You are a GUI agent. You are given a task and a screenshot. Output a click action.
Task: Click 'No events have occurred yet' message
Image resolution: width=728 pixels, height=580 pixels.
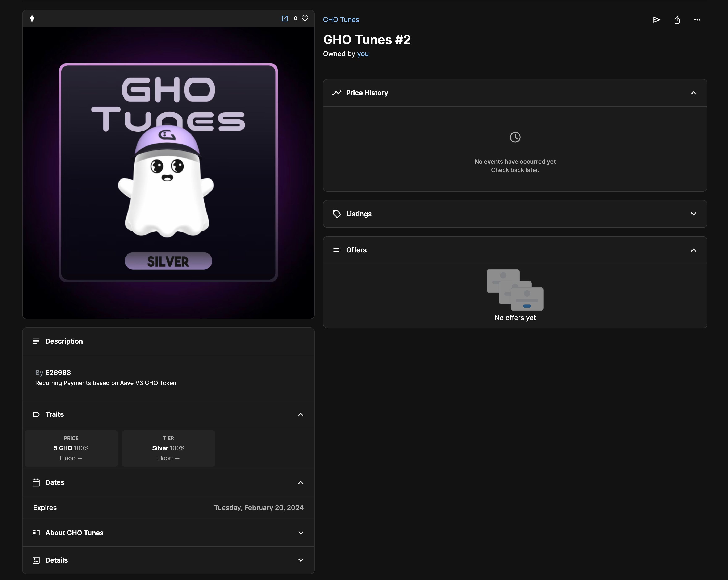[x=515, y=161]
